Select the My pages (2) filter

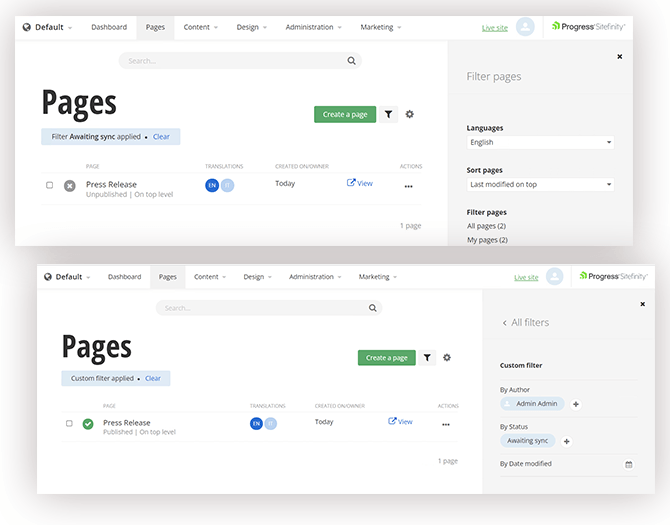coord(487,240)
